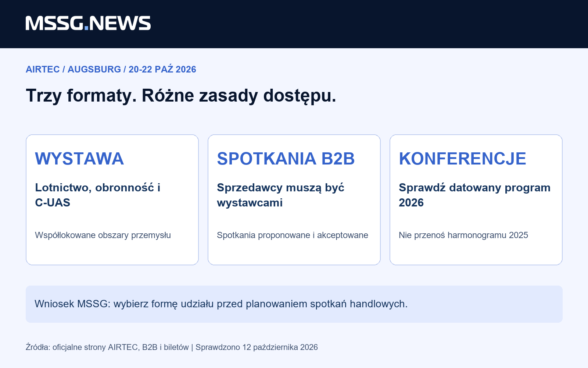Open the WYSTAWA card title
This screenshot has width=588, height=368.
[x=79, y=159]
